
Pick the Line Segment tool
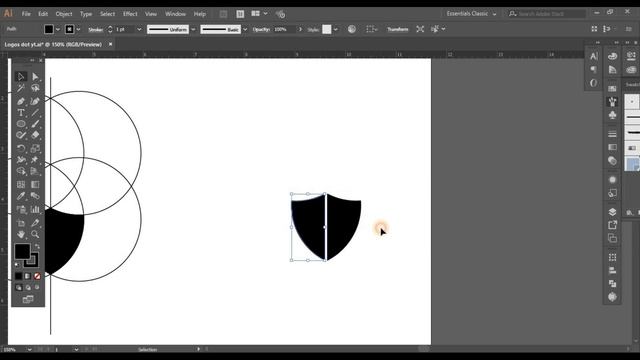click(x=35, y=113)
